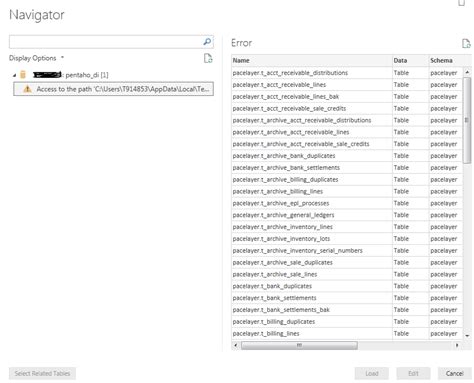Click schema cell in t_archive_general_ledgers row
474x383 pixels.
(x=445, y=215)
